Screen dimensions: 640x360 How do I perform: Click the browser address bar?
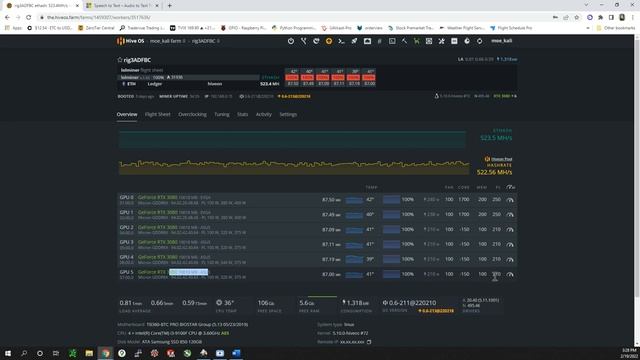[294, 18]
